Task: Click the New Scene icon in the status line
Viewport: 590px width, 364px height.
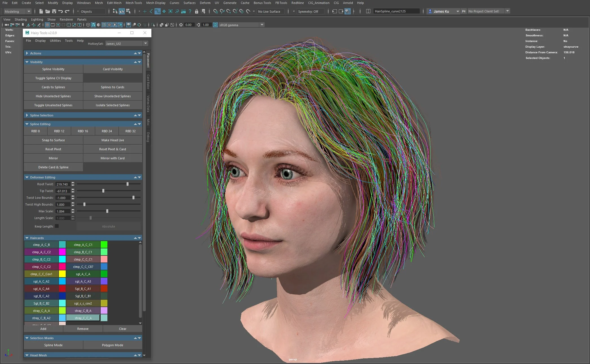Action: tap(41, 11)
